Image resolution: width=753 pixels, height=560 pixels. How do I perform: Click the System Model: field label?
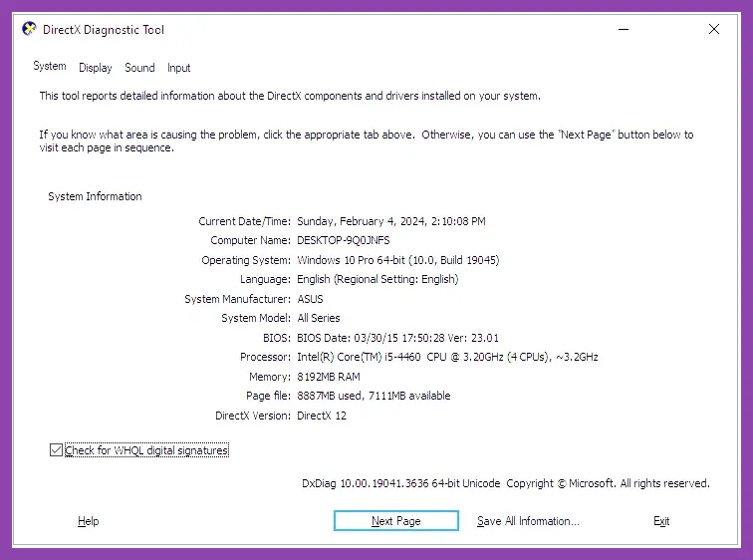[x=256, y=318]
